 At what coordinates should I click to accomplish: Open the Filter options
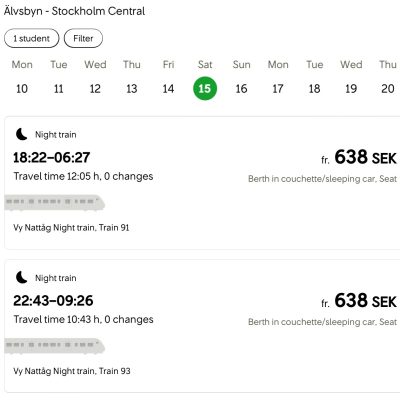(83, 38)
